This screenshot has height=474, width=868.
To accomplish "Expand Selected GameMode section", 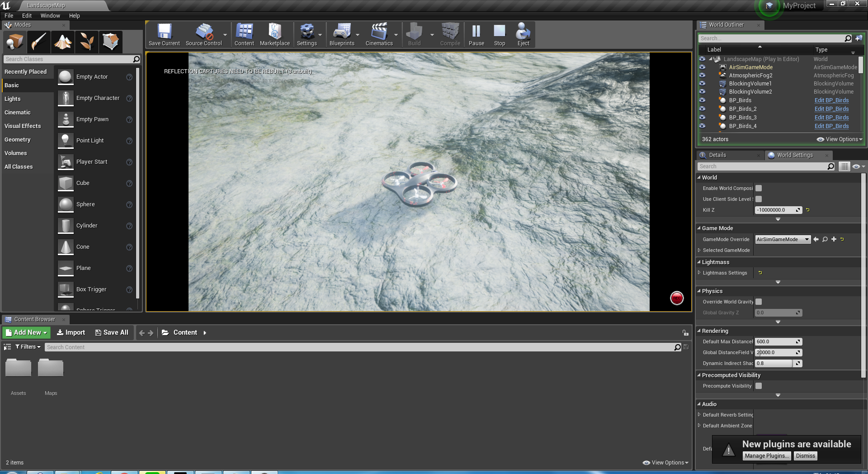I will click(x=699, y=250).
